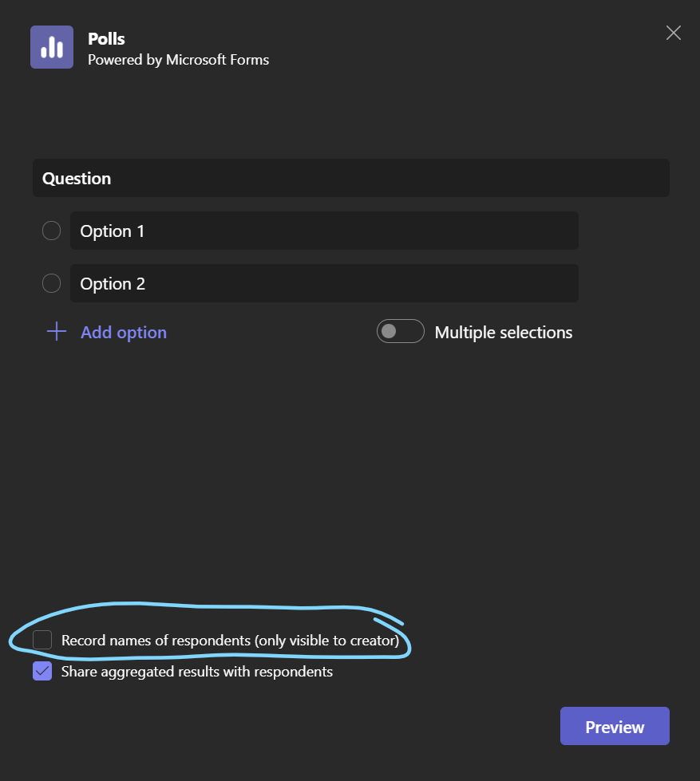The image size is (700, 781).
Task: Click the Polls bar chart icon
Action: (51, 46)
